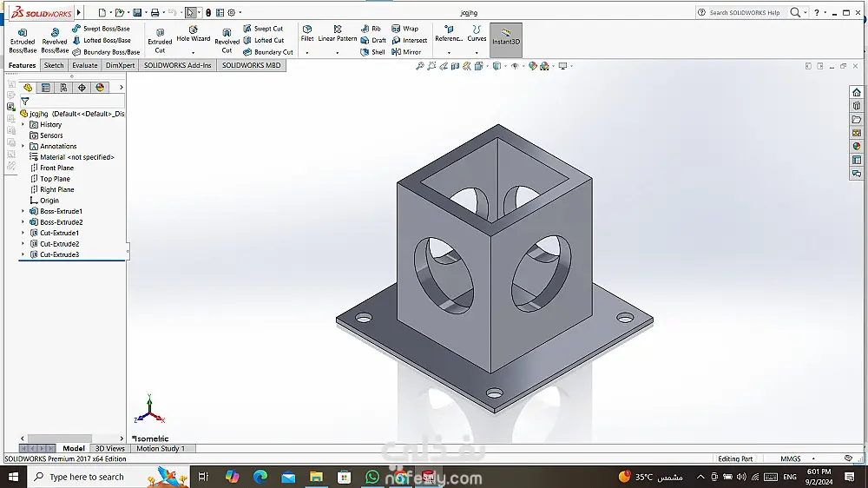
Task: Click the Revolved Cut tool
Action: 227,40
